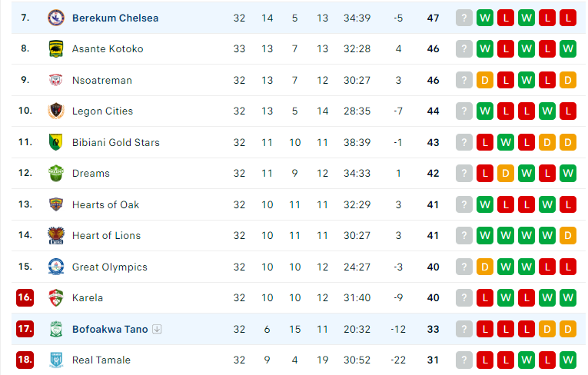Click the Karela team badge
588x375 pixels.
point(56,297)
